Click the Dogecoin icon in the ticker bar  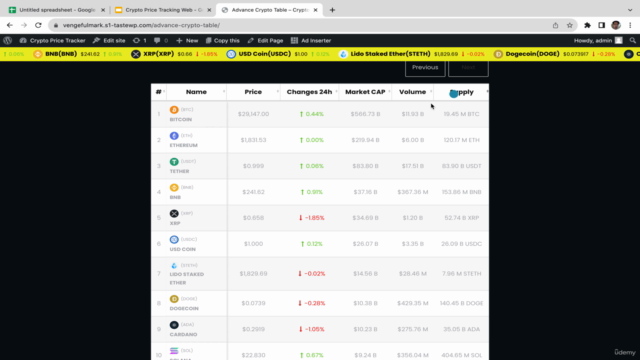(498, 54)
